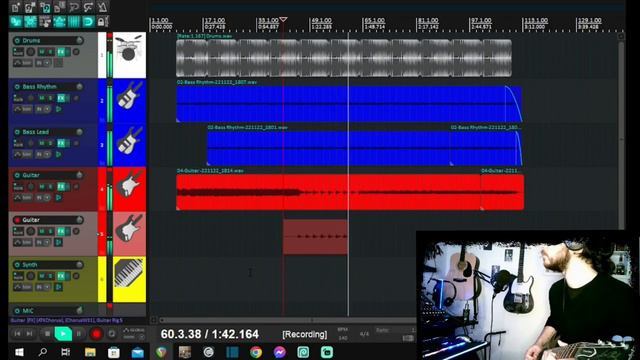Select the Bass Rhythm track blue clip
Image resolution: width=640 pixels, height=360 pixels.
(x=349, y=104)
